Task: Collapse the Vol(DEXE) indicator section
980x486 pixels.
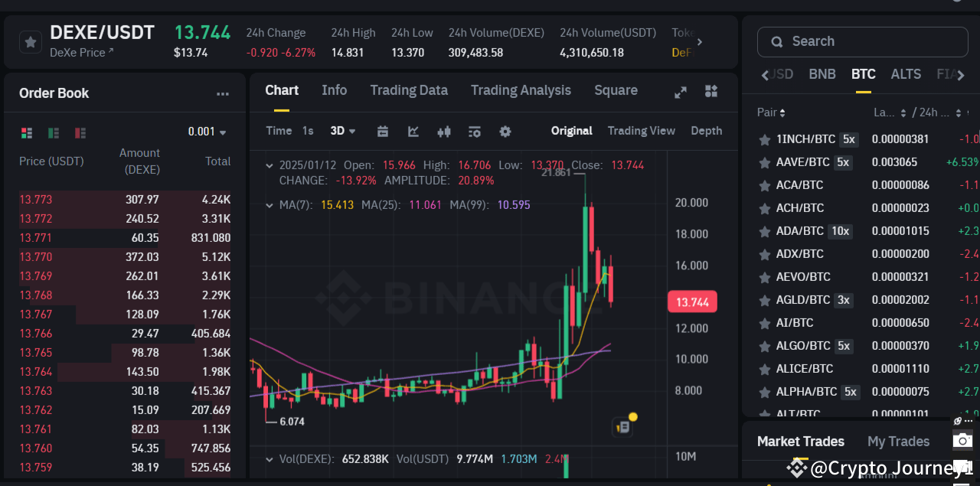Action: [269, 459]
